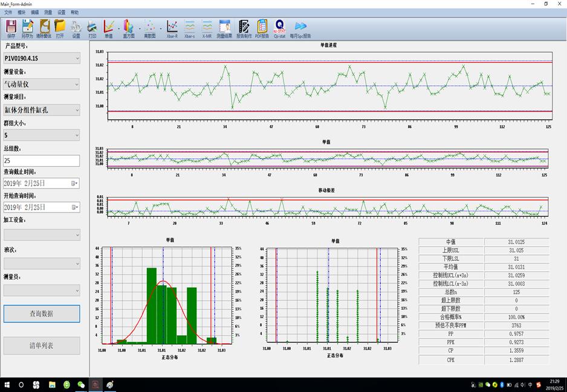This screenshot has height=392, width=567.
Task: Click the 单值进程 chart title
Action: 328,45
